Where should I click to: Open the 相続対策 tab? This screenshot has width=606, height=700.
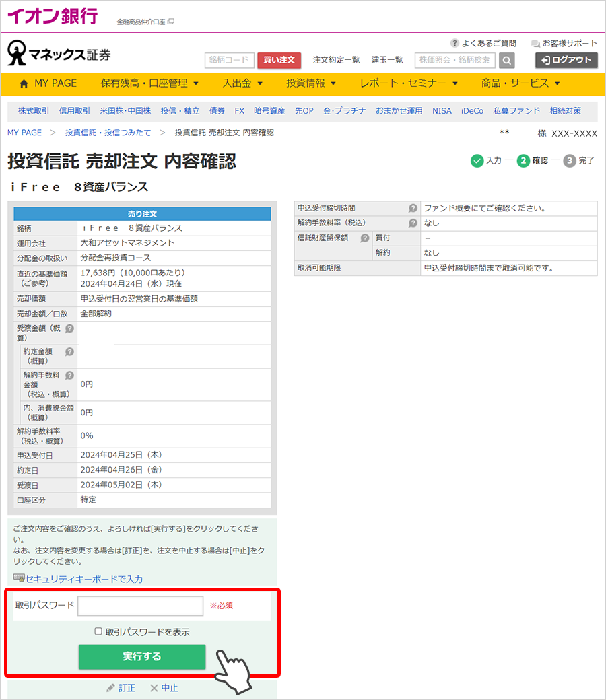point(566,111)
